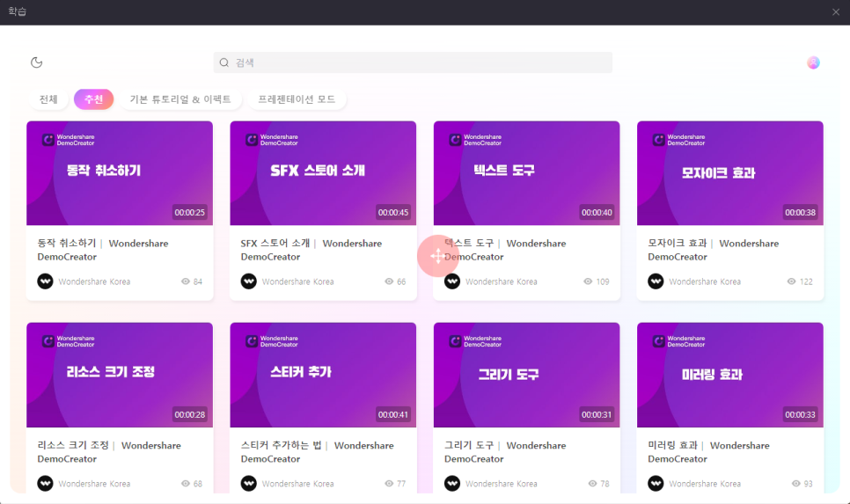Switch to 프레젠테이션 모드 tab
The height and width of the screenshot is (504, 850).
tap(297, 99)
